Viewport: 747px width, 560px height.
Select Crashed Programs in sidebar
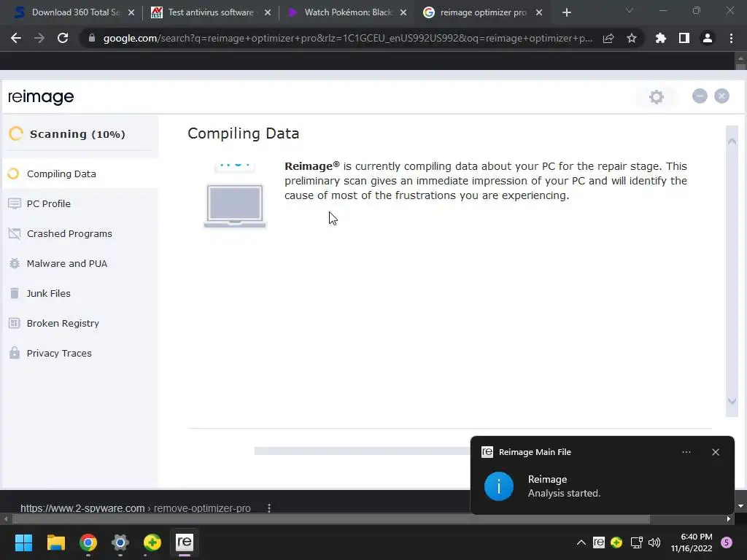[80, 233]
